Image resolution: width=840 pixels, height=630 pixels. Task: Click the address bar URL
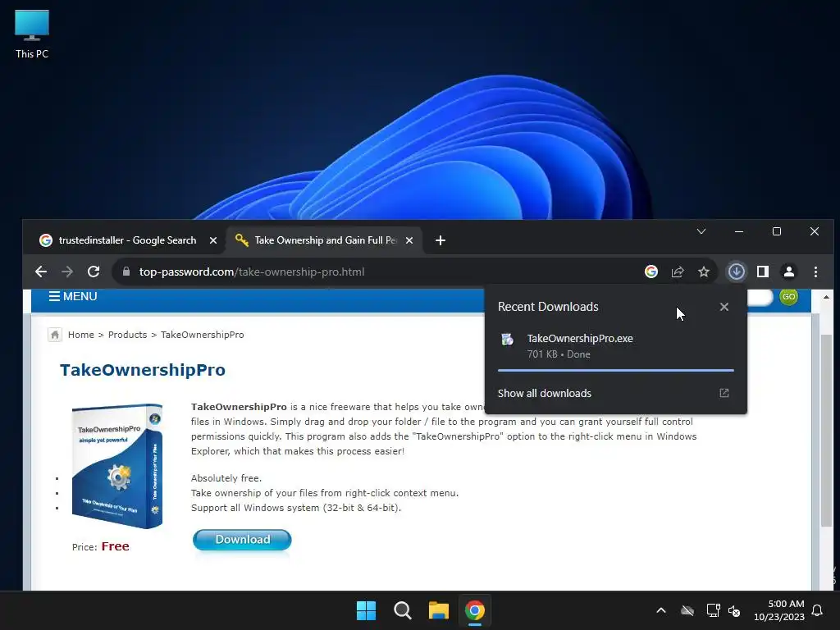point(251,272)
